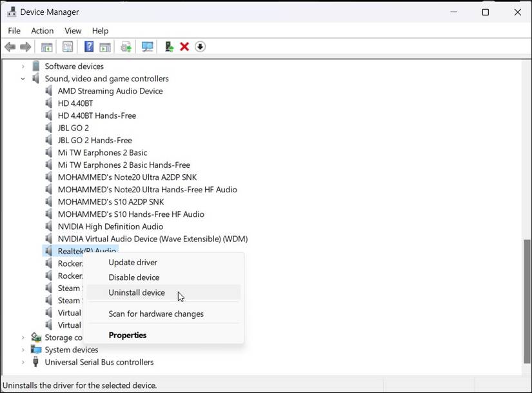Click Disable device in the context menu
The width and height of the screenshot is (532, 393).
coord(133,277)
